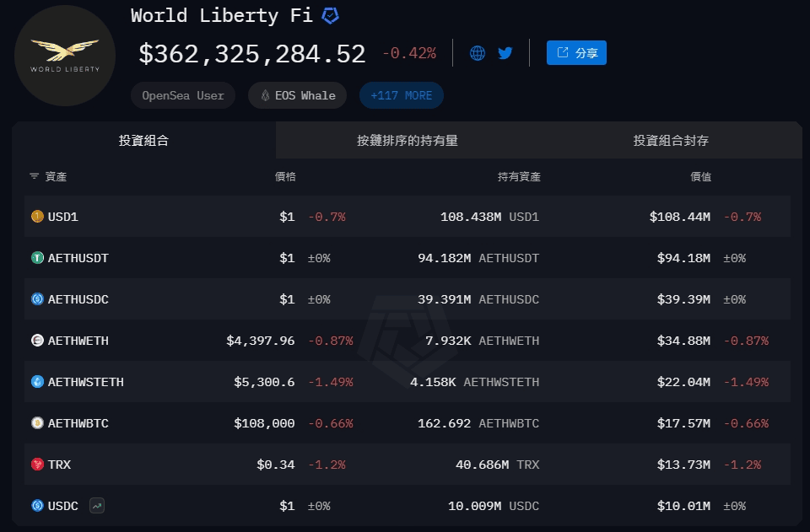Sort by the 價值 column header
The image size is (810, 532).
700,177
